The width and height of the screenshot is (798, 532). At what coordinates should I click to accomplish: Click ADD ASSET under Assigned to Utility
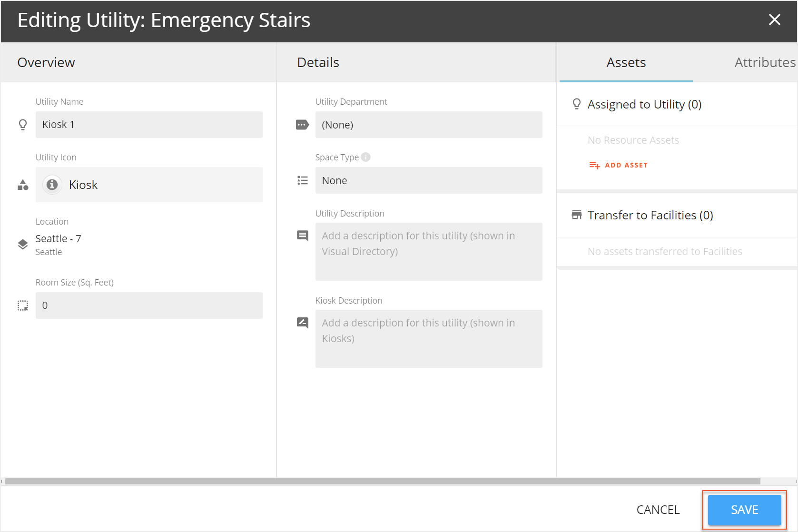point(618,165)
